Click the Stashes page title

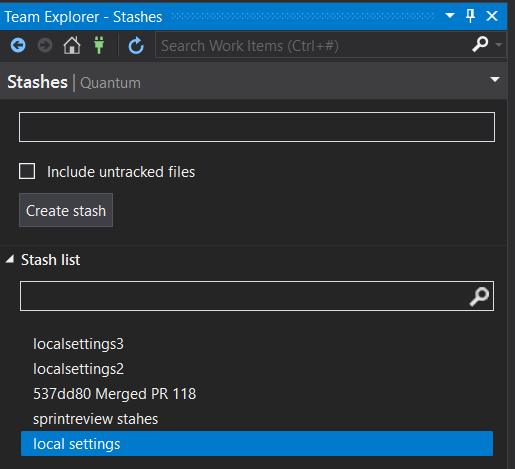pyautogui.click(x=37, y=82)
